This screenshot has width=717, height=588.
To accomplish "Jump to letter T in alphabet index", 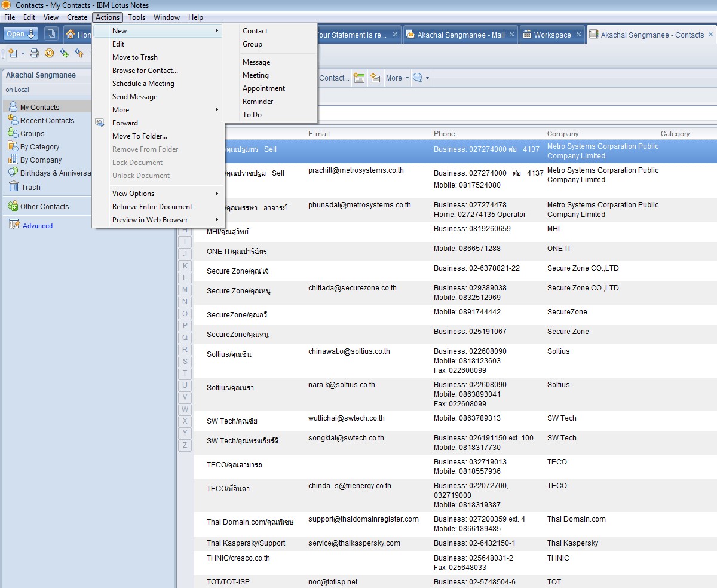I will [x=185, y=373].
